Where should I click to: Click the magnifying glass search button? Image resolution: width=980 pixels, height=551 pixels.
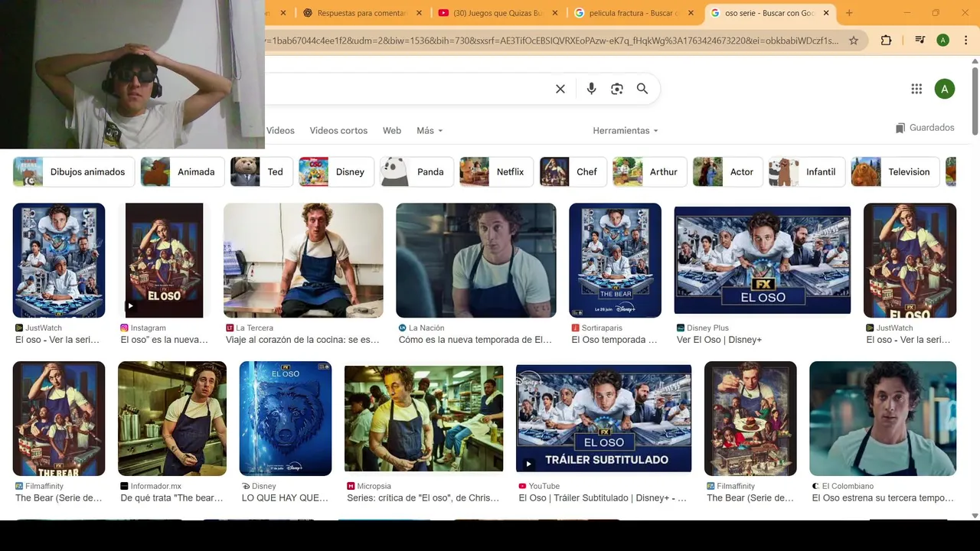[x=642, y=89]
